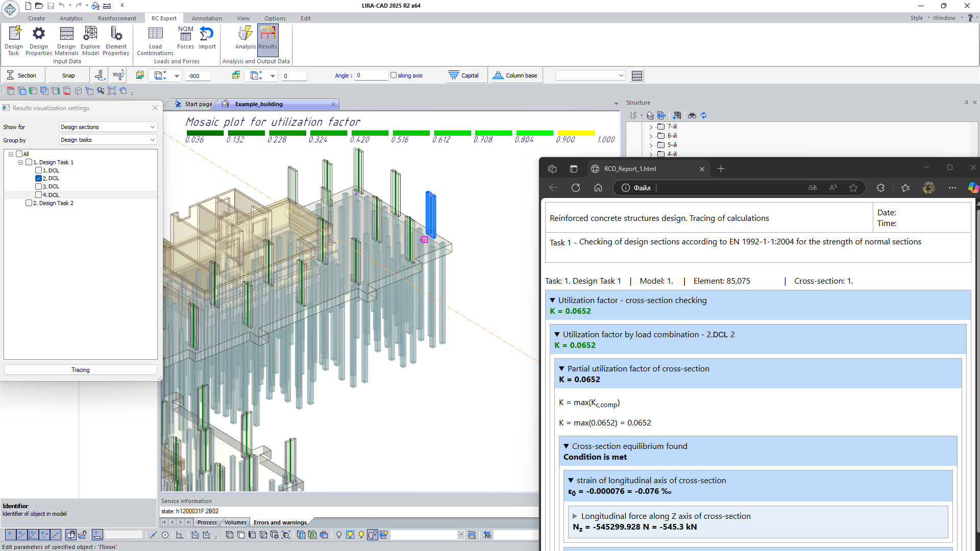Open the Results ribbon icon
This screenshot has height=551, width=980.
[267, 34]
